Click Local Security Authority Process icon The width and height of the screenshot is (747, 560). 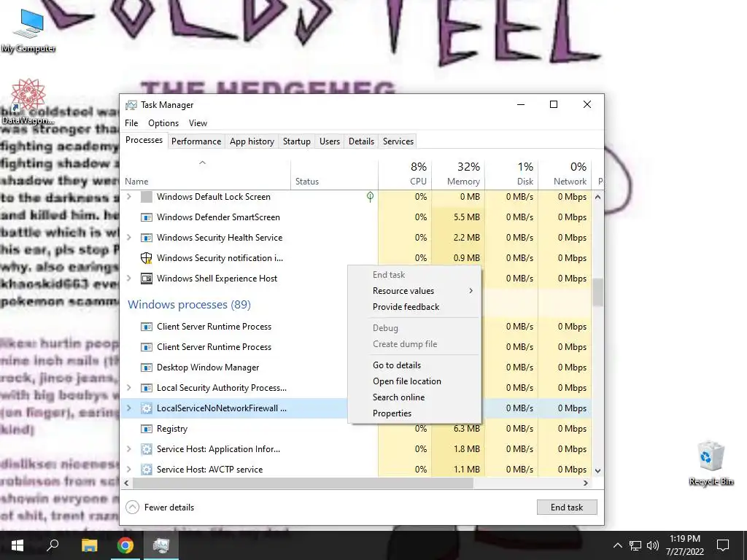146,388
